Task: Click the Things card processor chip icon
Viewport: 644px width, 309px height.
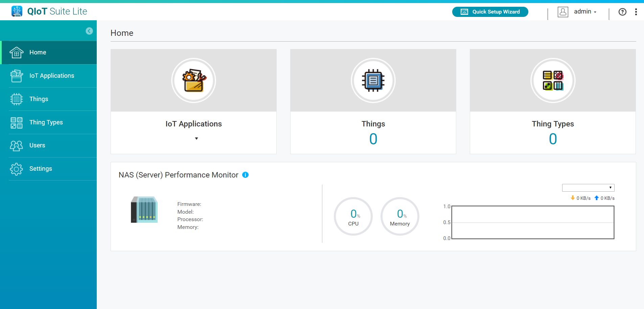Action: pyautogui.click(x=373, y=80)
